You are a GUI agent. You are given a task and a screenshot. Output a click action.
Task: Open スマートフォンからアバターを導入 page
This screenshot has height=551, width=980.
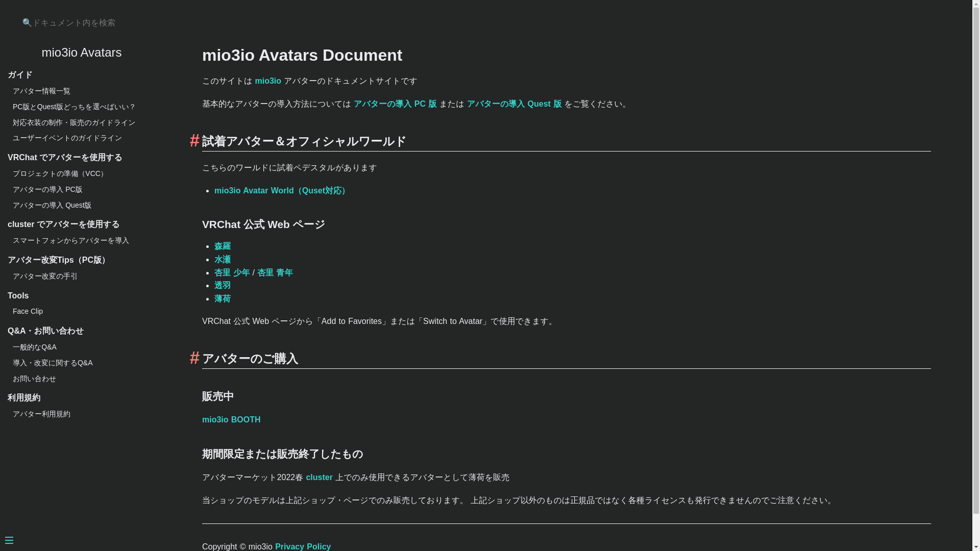click(x=71, y=240)
